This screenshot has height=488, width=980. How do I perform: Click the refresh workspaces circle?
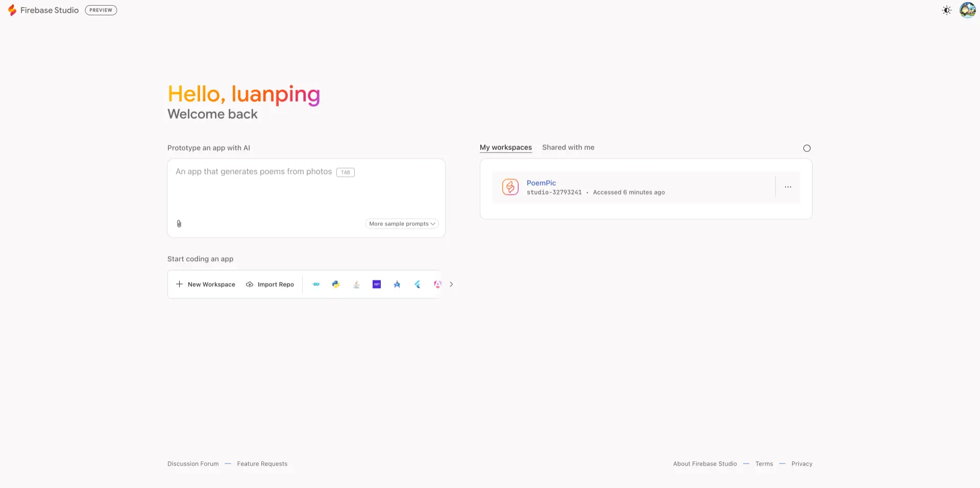pos(806,148)
